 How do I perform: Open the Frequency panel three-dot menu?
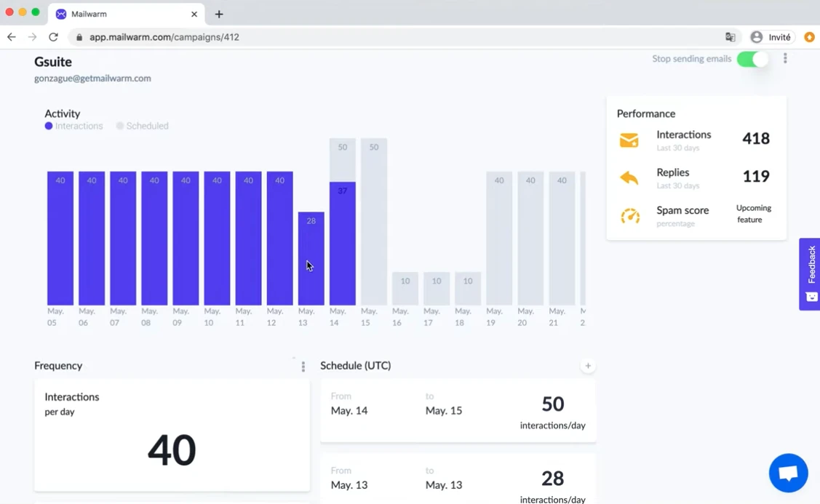pyautogui.click(x=303, y=367)
